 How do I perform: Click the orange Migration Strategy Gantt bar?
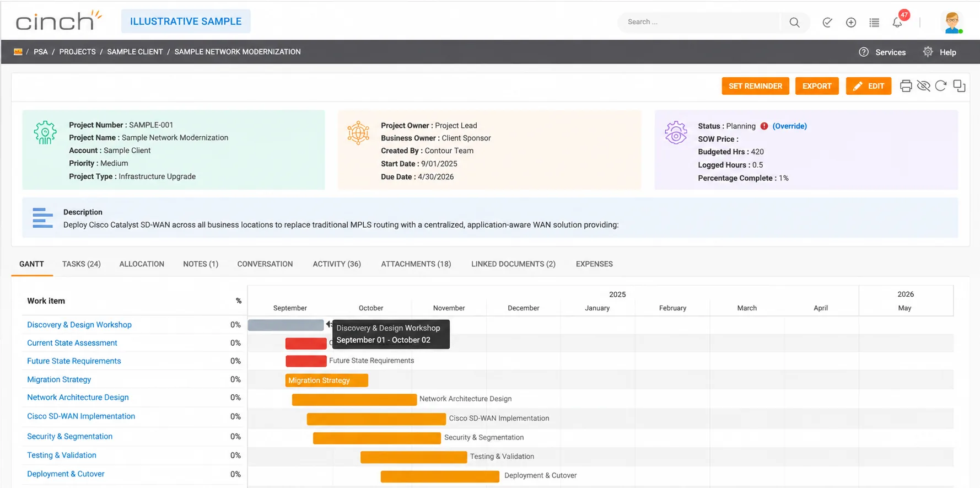(x=327, y=380)
